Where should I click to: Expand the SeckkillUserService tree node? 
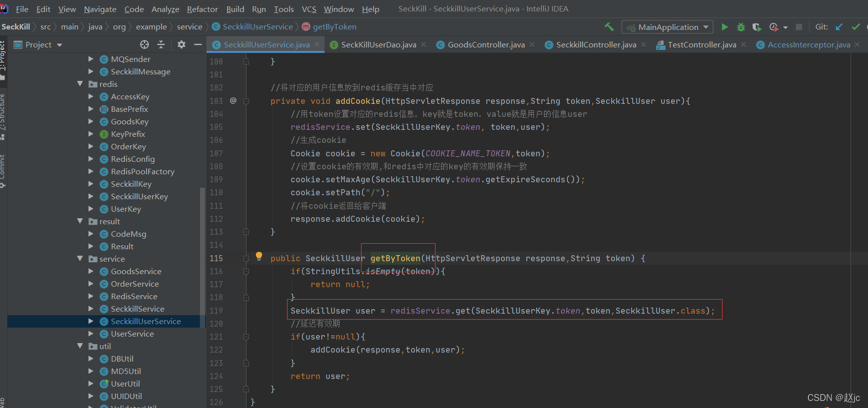[x=91, y=321]
